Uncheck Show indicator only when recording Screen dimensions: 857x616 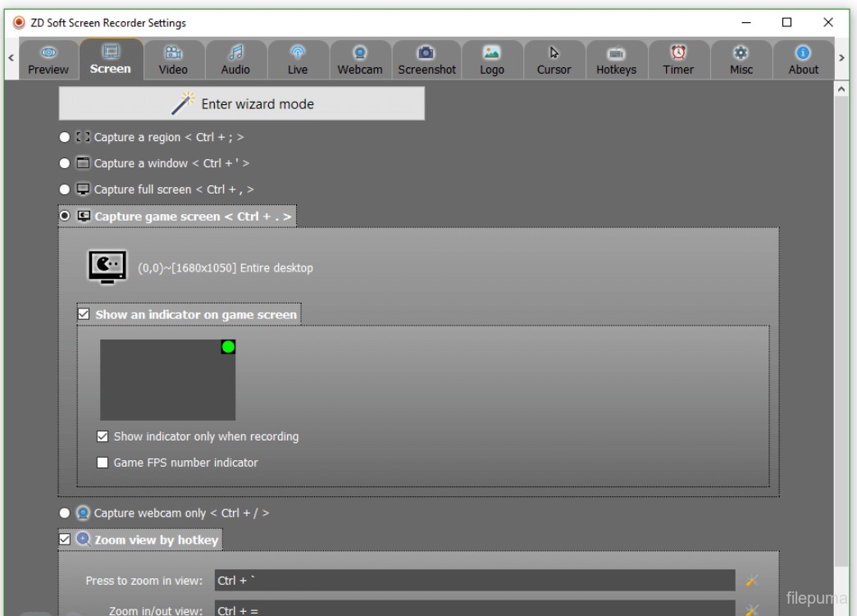pos(103,436)
